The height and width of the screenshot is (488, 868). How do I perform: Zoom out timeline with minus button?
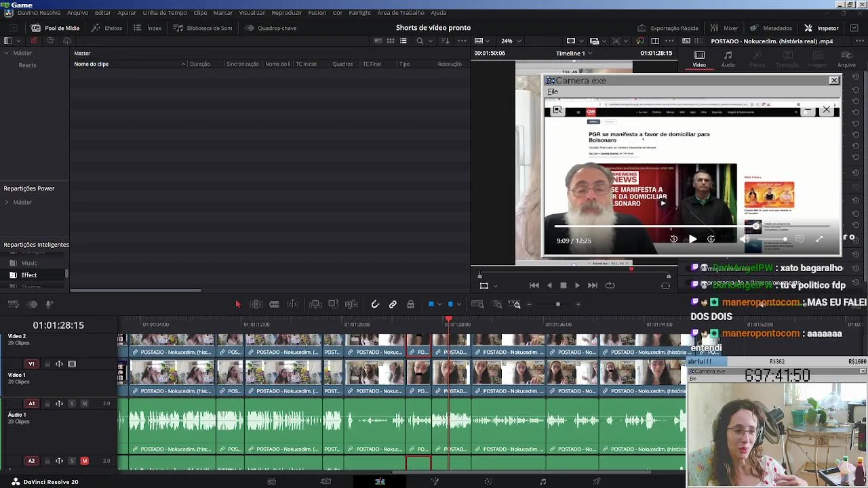tap(529, 304)
